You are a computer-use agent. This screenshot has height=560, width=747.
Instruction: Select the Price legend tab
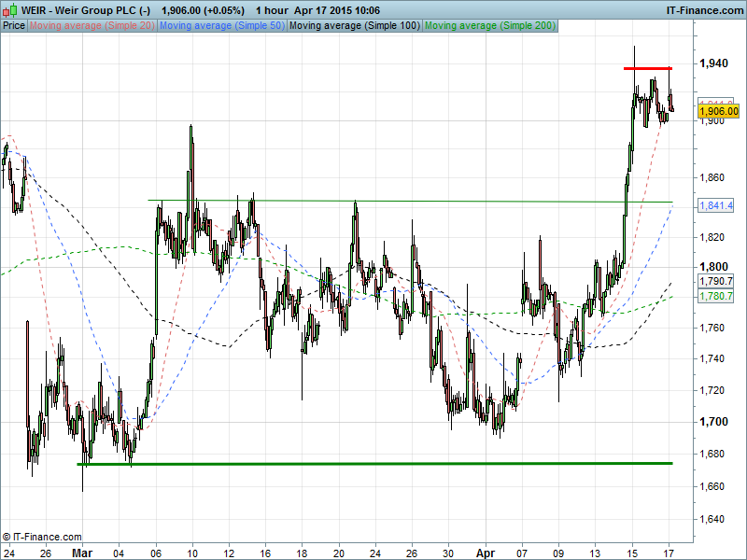pyautogui.click(x=14, y=26)
